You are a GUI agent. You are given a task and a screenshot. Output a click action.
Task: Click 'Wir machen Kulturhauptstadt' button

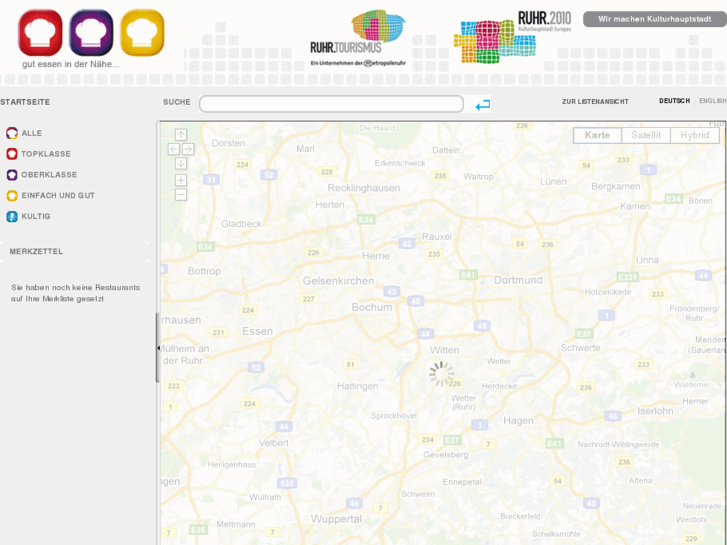(654, 19)
